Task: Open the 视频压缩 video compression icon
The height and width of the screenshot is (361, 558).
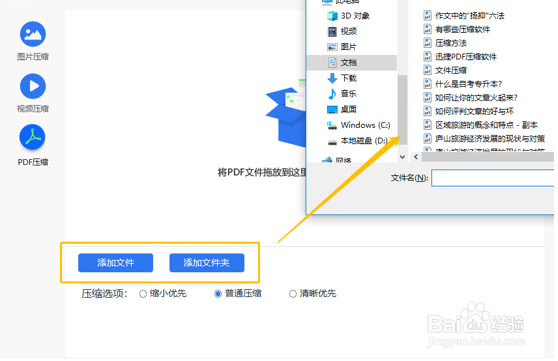Action: (x=33, y=86)
